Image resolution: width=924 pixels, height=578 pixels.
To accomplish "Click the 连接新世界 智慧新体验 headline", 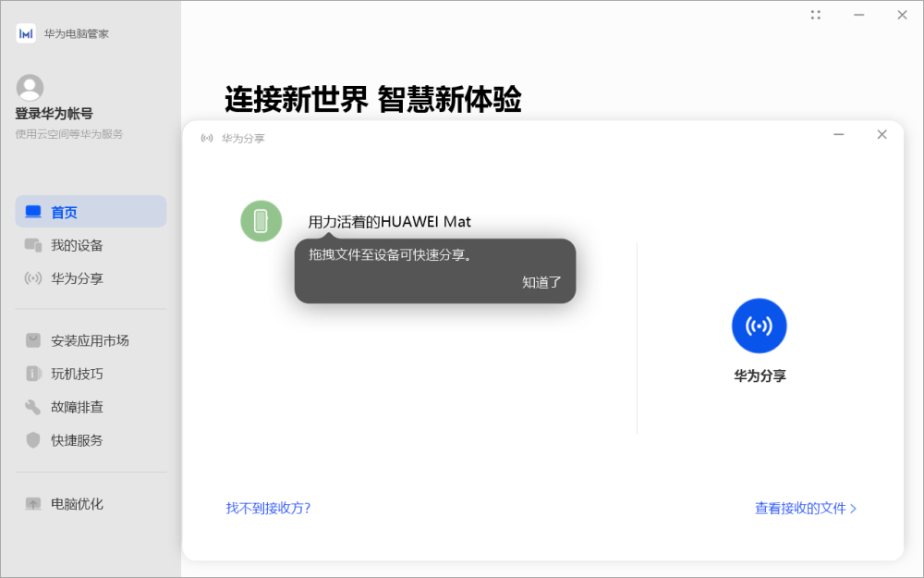I will click(373, 99).
